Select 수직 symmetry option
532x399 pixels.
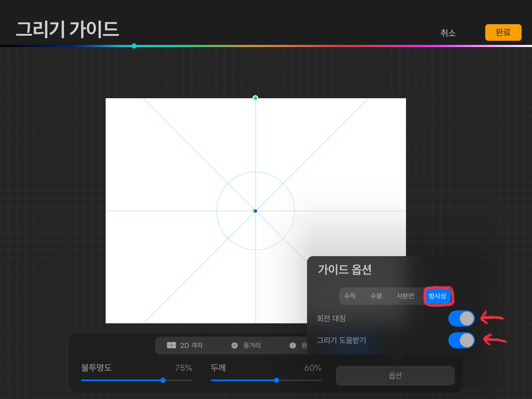[350, 296]
